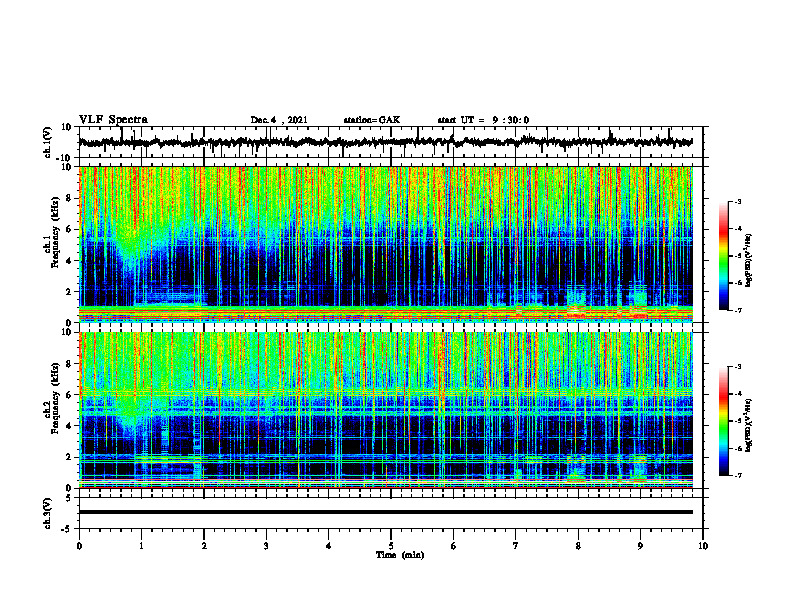
Task: Click the ch.2 frequency spectrogram panel
Action: [x=386, y=410]
